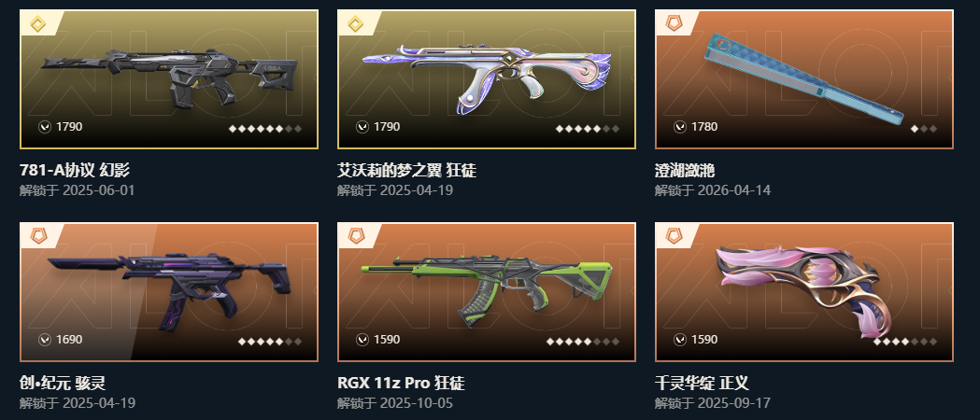Image resolution: width=980 pixels, height=420 pixels.
Task: Click VP currency icon next to first 1790
Action: click(44, 127)
